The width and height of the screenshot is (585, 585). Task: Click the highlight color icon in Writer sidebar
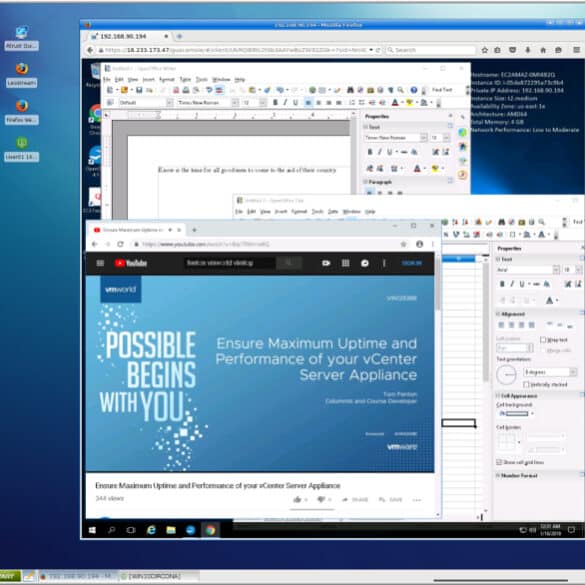tap(435, 168)
